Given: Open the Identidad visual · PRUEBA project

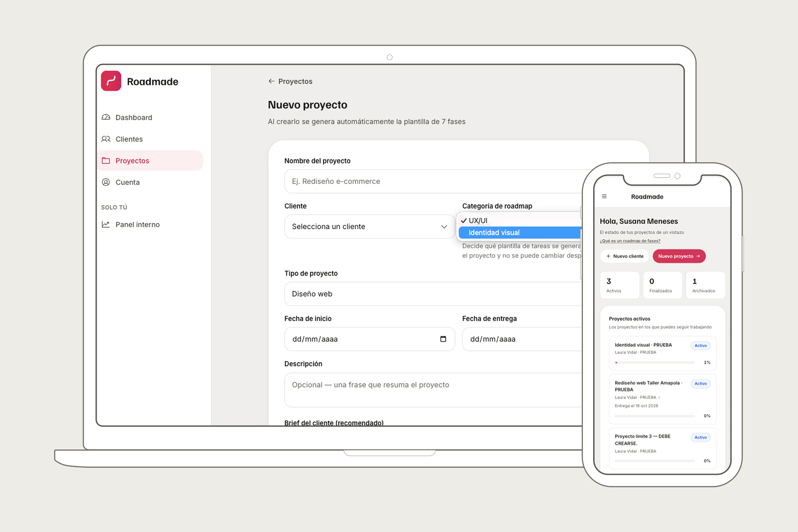Looking at the screenshot, I should [x=663, y=353].
